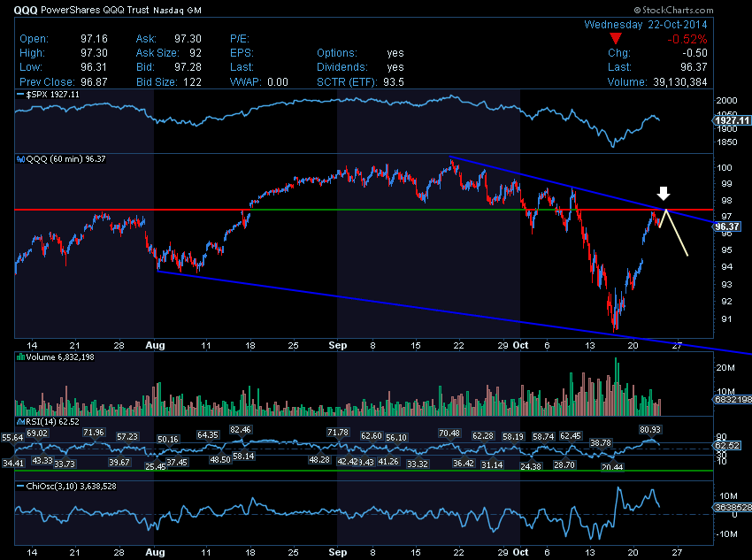This screenshot has width=752, height=560.
Task: Click the RSI(14) 62.52 legend
Action: point(52,422)
